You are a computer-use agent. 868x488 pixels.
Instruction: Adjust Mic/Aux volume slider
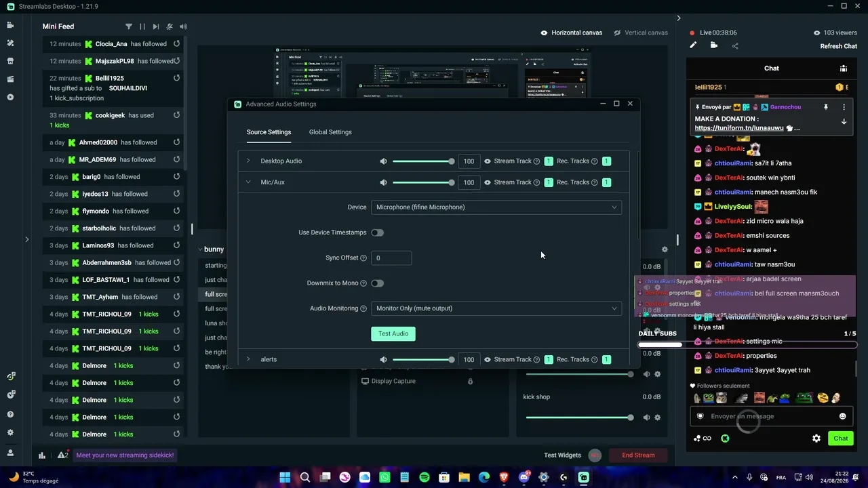click(423, 182)
